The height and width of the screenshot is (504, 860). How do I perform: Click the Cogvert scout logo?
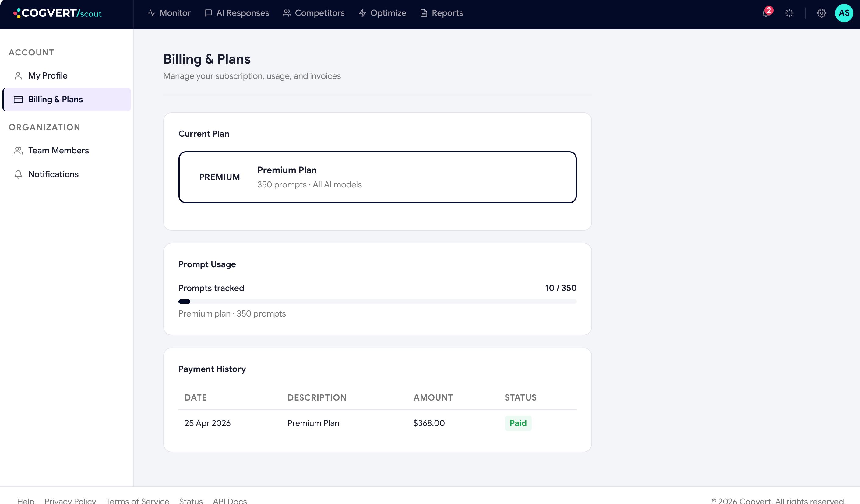coord(57,13)
